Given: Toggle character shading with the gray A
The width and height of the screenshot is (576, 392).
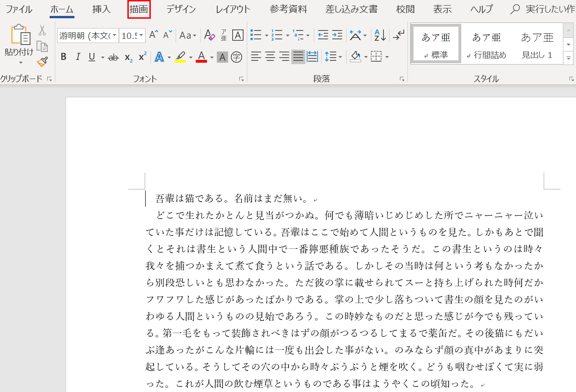Looking at the screenshot, I should click(222, 57).
